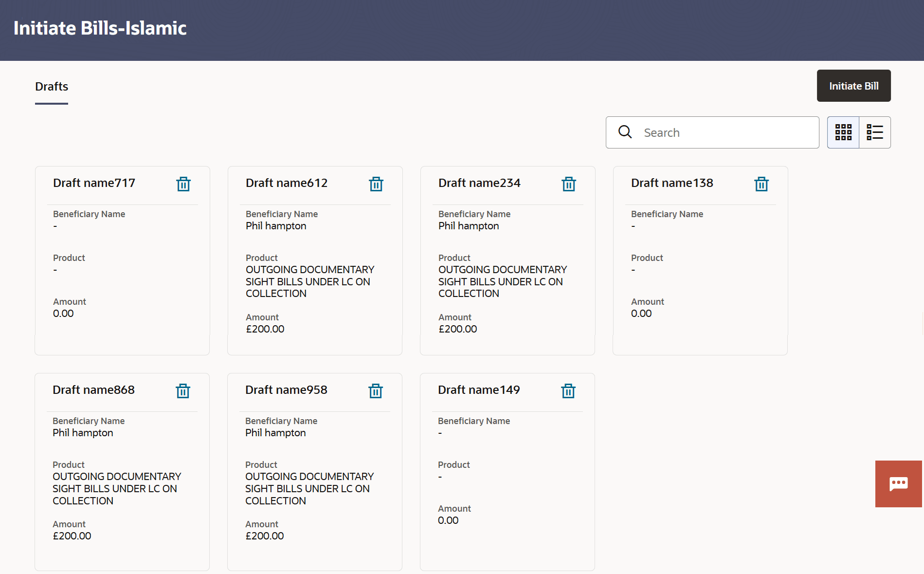Switch to grid card view
The width and height of the screenshot is (924, 574).
point(843,132)
